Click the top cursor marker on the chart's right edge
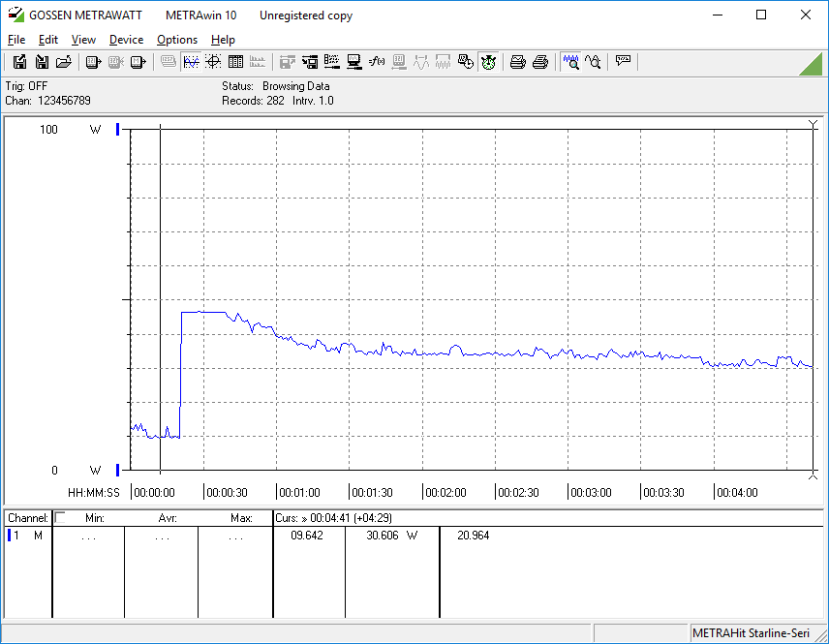The height and width of the screenshot is (644, 829). coord(813,125)
